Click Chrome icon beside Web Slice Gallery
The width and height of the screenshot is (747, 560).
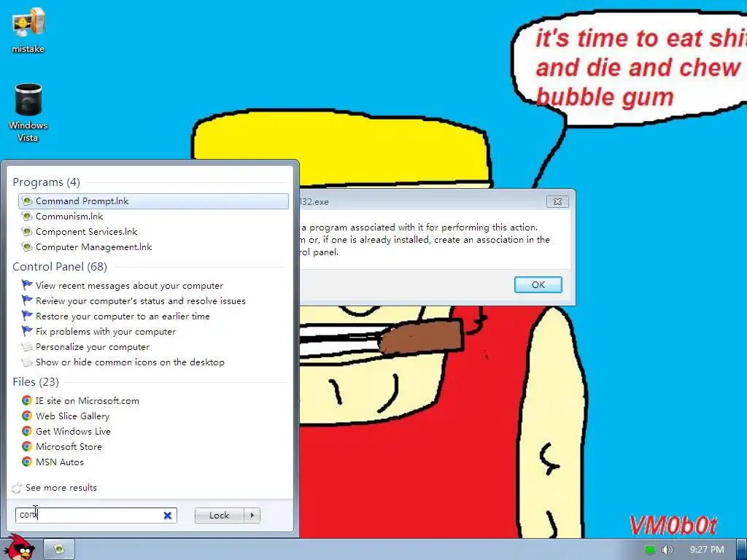(27, 416)
